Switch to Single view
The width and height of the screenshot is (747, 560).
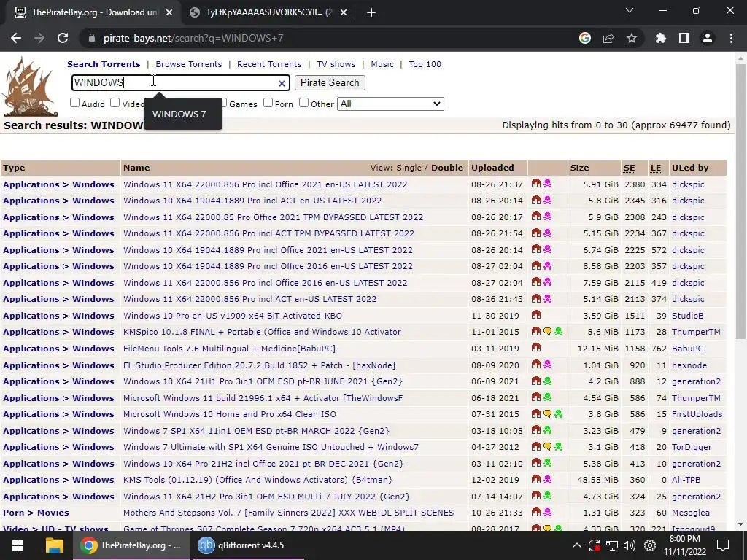(409, 168)
